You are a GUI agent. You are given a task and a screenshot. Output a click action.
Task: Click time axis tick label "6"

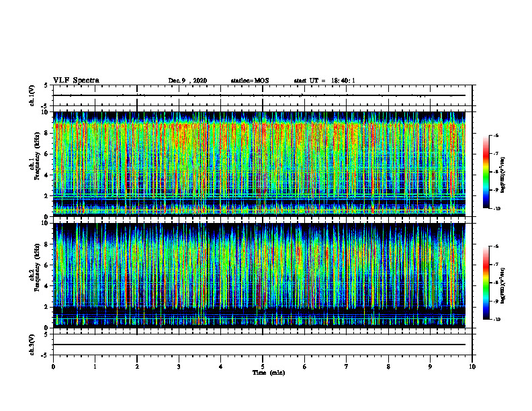[x=305, y=367]
